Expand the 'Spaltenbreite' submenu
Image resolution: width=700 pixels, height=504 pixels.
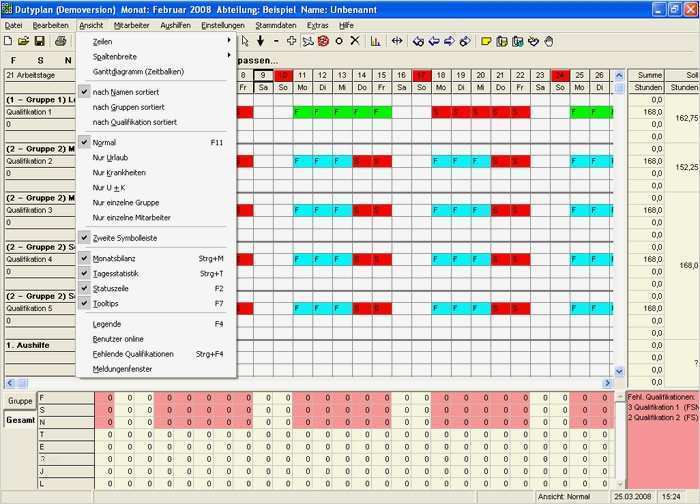(156, 57)
